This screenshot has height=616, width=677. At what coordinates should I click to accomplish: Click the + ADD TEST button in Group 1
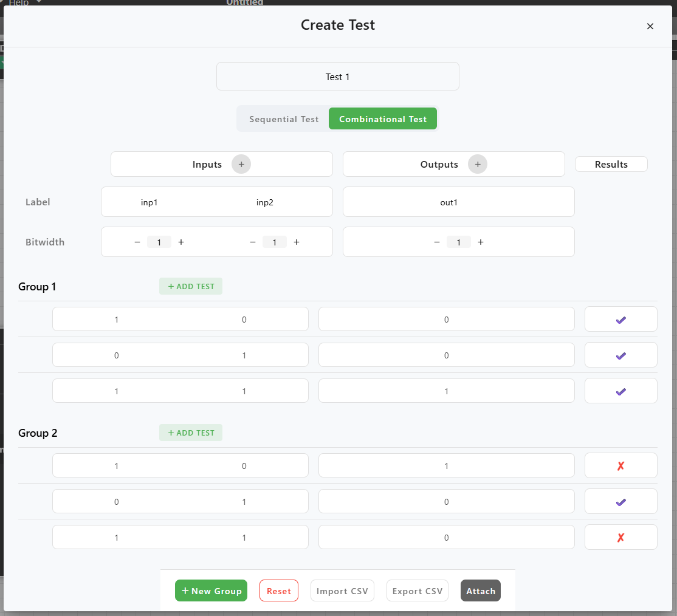pos(190,286)
